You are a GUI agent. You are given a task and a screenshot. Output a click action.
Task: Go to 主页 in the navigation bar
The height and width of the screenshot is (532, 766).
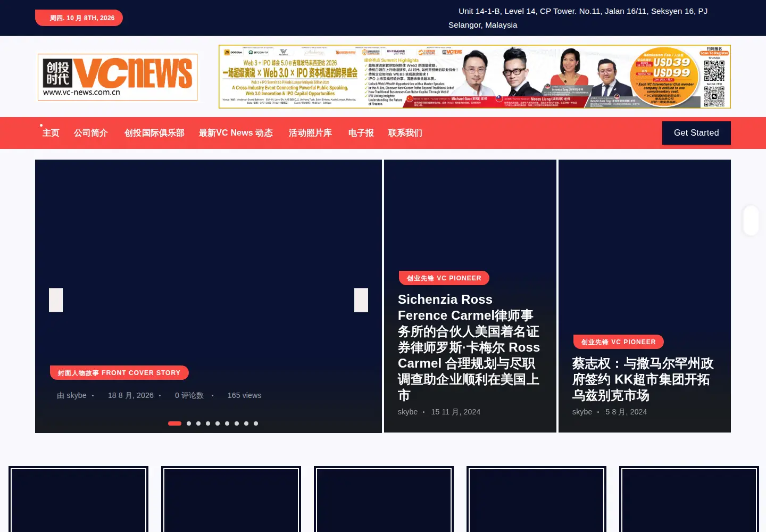click(51, 133)
